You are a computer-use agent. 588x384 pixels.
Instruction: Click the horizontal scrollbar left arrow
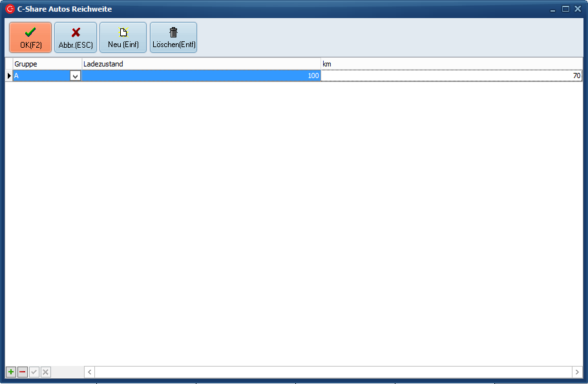coord(90,372)
